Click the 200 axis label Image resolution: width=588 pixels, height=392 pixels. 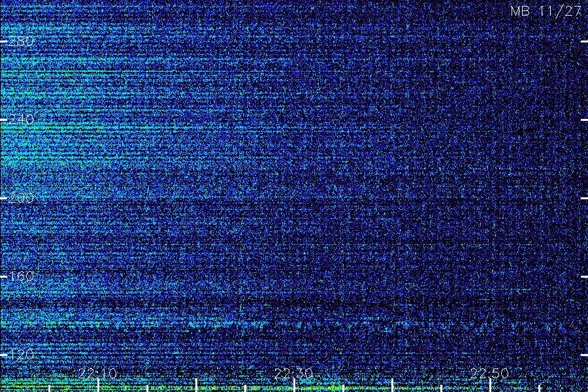[x=21, y=198]
